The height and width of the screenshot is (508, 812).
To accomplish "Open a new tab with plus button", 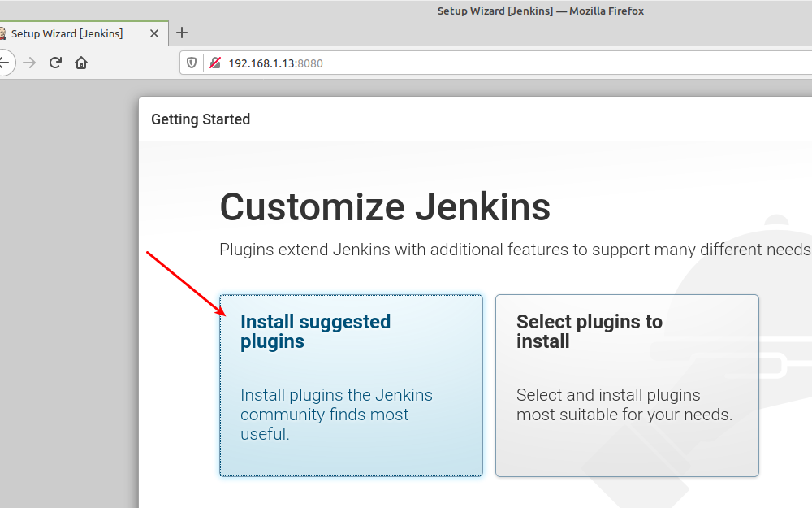I will pyautogui.click(x=182, y=33).
